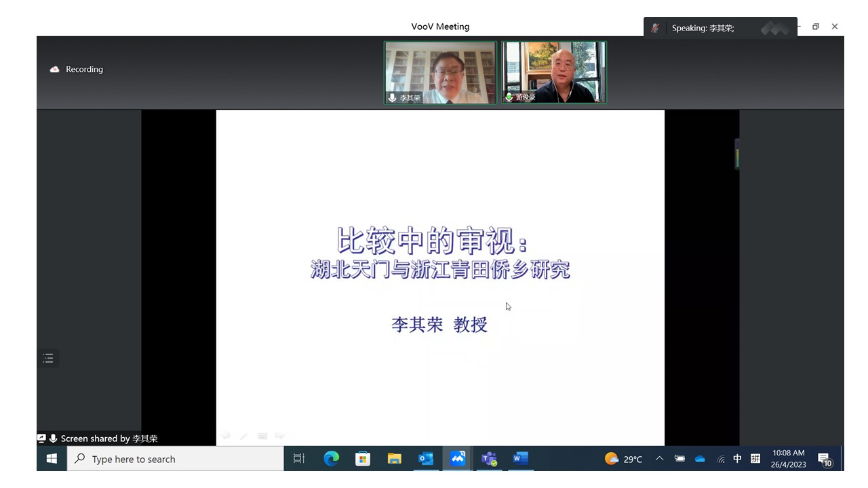Open the list menu icon on left edge
Image resolution: width=868 pixels, height=488 pixels.
click(48, 358)
